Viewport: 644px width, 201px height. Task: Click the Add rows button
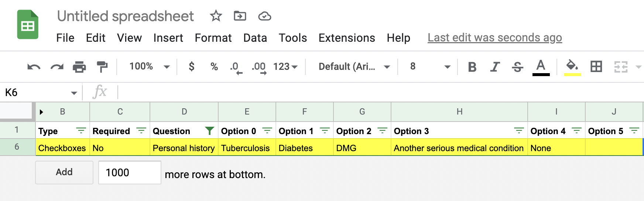click(64, 172)
